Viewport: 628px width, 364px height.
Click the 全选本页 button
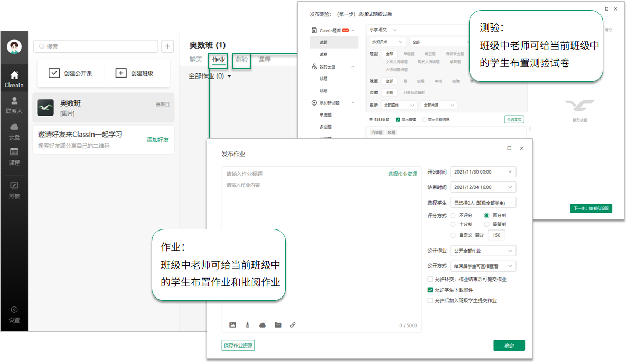point(514,120)
